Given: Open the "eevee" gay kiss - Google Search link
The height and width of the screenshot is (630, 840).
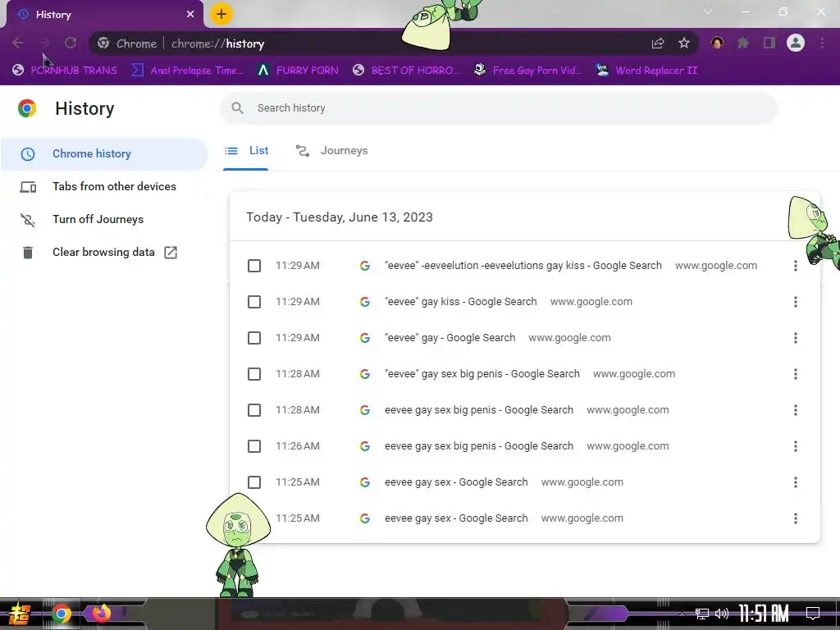Looking at the screenshot, I should pos(461,302).
